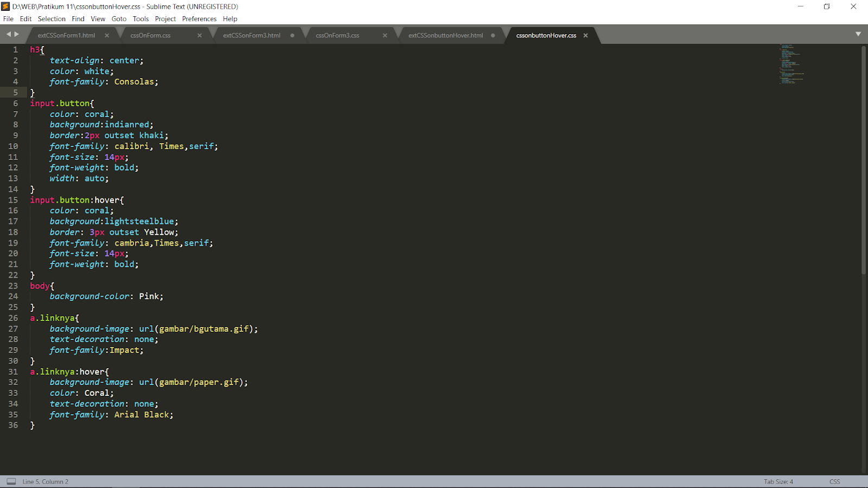Click the url(gambar/paper.gif) line

click(149, 382)
